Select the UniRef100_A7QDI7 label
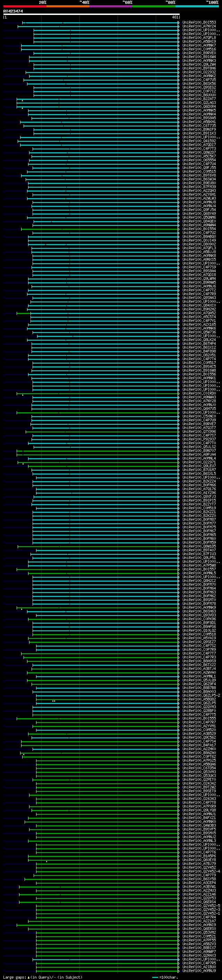 coord(199,145)
